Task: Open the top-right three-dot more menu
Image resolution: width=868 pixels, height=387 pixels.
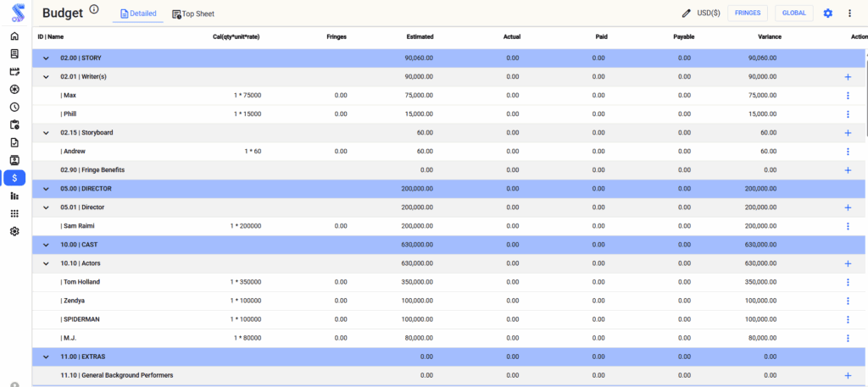Action: 849,14
